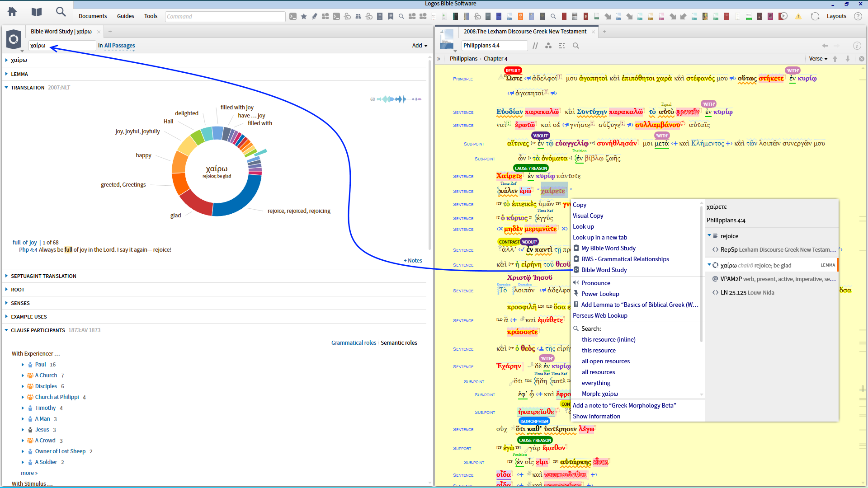Screen dimensions: 868x488
Task: Collapse the TRANSLATION section
Action: pyautogui.click(x=6, y=88)
